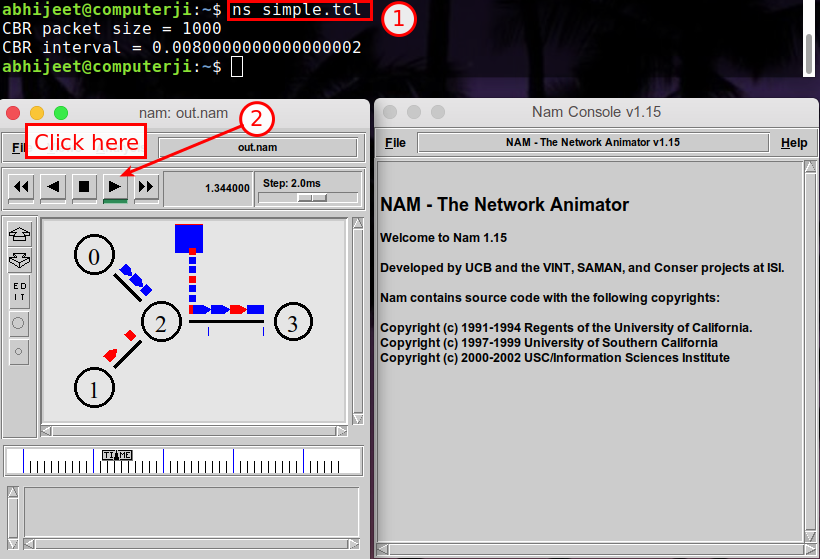The image size is (820, 559).
Task: Select the larger circle tool button
Action: point(19,324)
